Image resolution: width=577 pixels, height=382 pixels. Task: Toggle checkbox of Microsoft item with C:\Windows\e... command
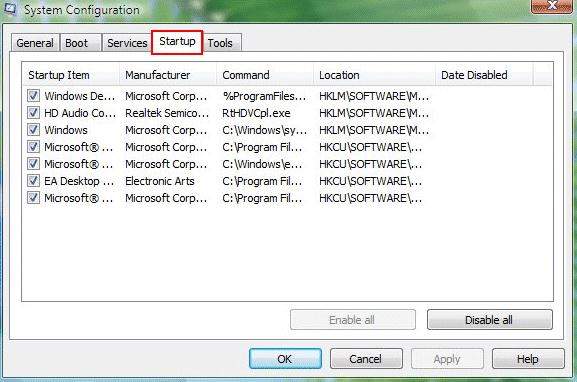(33, 164)
